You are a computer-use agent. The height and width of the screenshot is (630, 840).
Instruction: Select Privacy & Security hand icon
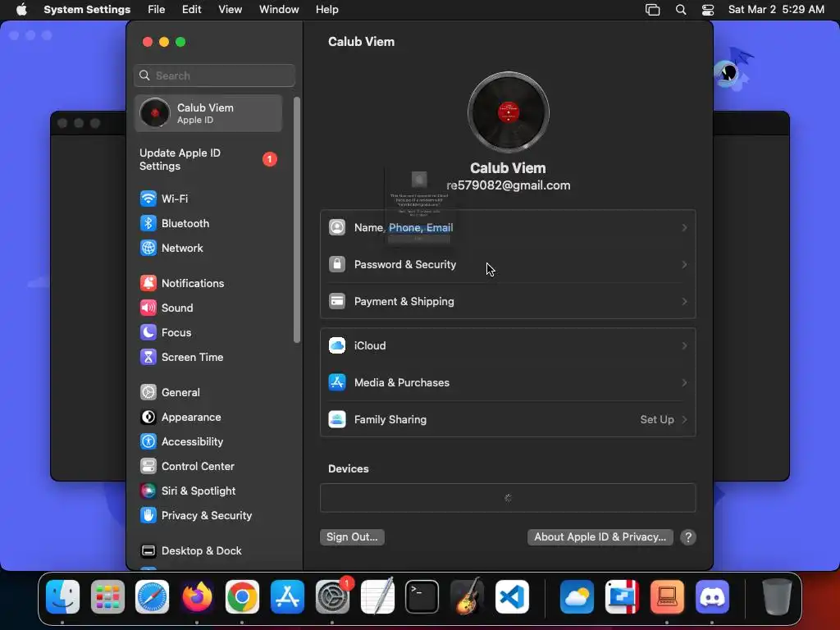[x=148, y=516]
